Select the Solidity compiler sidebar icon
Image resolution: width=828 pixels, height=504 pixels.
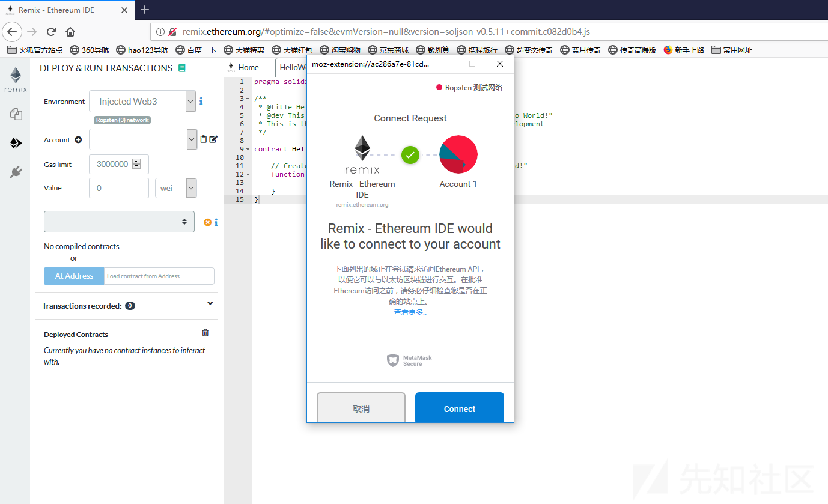tap(15, 143)
